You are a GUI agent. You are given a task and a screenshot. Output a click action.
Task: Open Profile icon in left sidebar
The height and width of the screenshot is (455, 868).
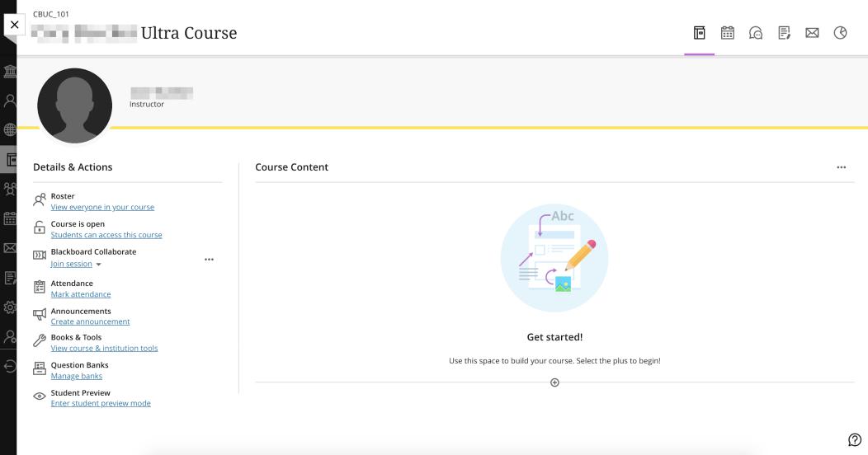click(x=10, y=101)
